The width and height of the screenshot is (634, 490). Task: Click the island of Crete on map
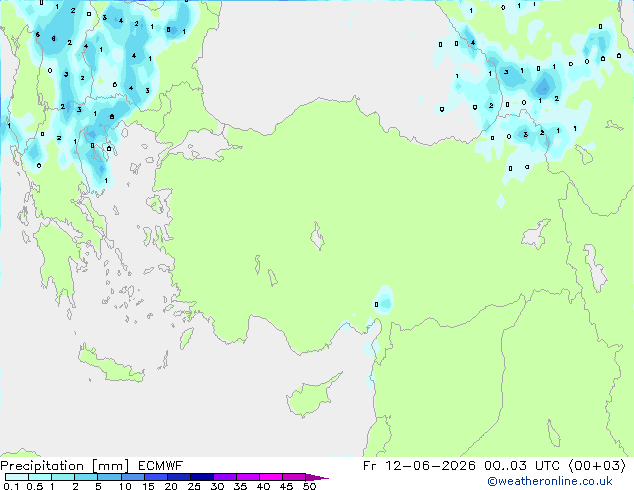110,365
